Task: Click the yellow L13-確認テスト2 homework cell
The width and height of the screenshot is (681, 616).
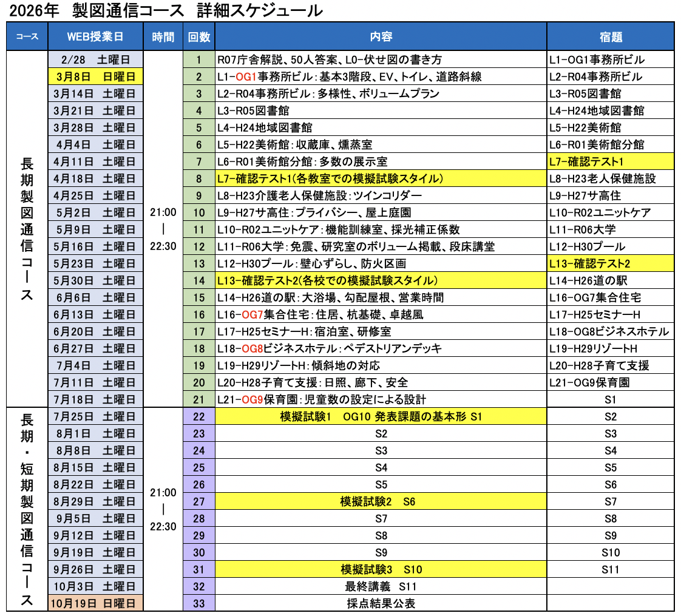Action: click(610, 263)
